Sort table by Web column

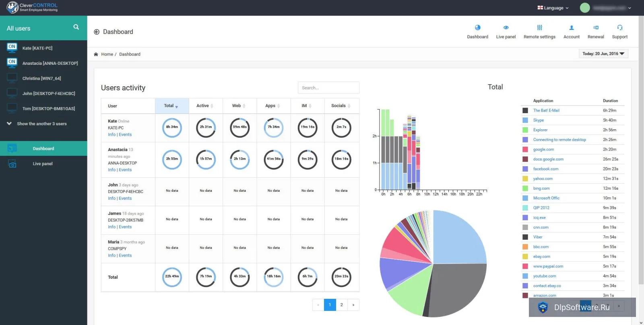(x=239, y=106)
